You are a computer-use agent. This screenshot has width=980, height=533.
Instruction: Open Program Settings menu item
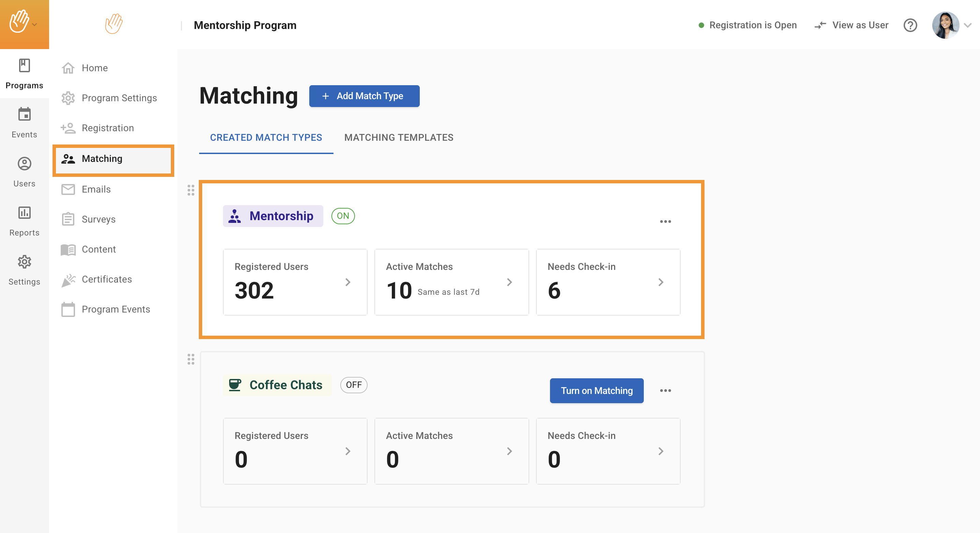pos(119,98)
